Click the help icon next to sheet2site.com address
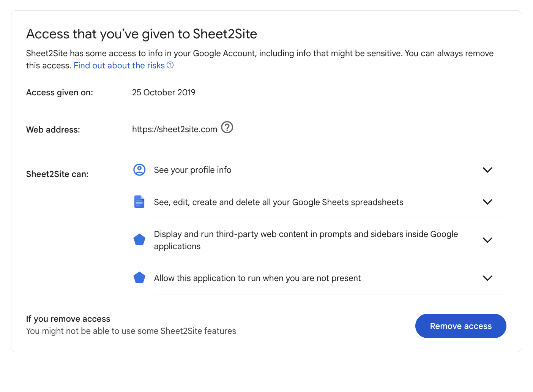533x392 pixels. tap(227, 128)
